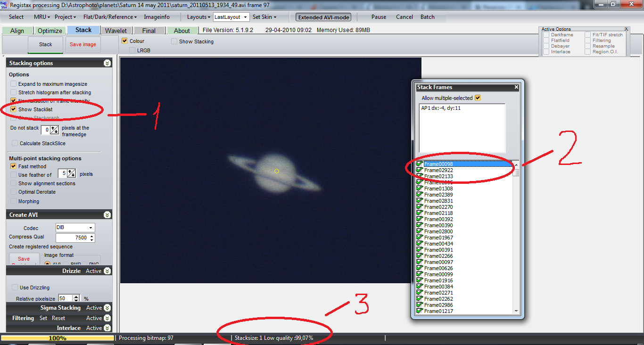The height and width of the screenshot is (345, 644).
Task: Switch to the Final tab
Action: coord(149,31)
